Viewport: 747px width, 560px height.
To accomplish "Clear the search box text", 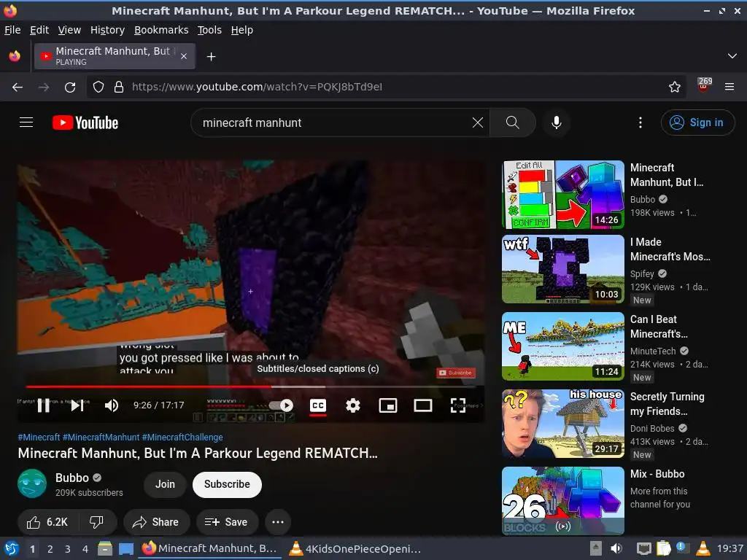I will [x=477, y=122].
